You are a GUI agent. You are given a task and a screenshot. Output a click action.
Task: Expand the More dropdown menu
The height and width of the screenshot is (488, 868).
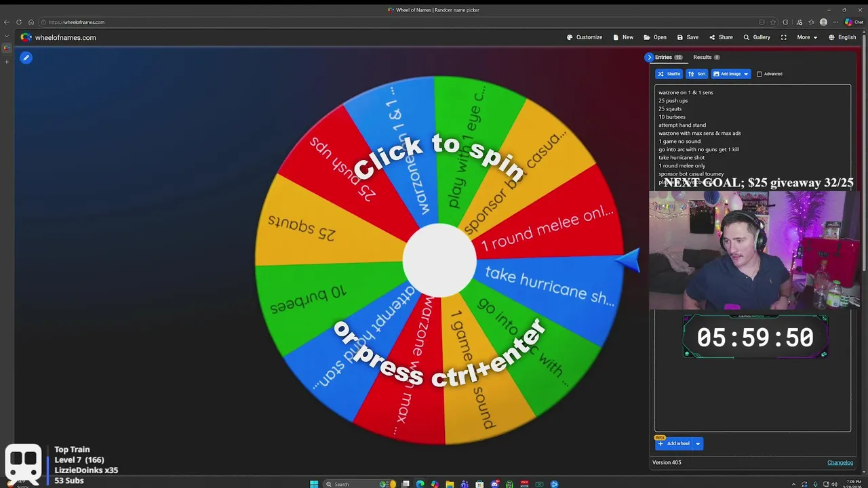tap(806, 37)
